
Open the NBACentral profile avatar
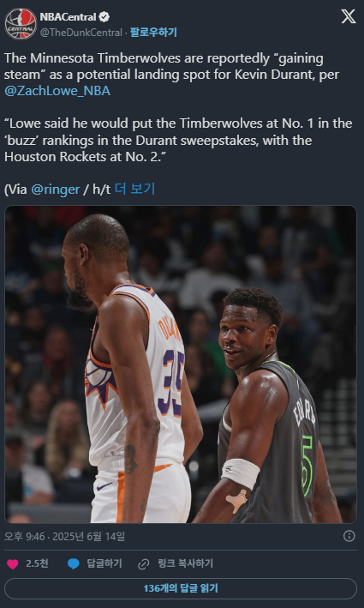click(x=21, y=24)
